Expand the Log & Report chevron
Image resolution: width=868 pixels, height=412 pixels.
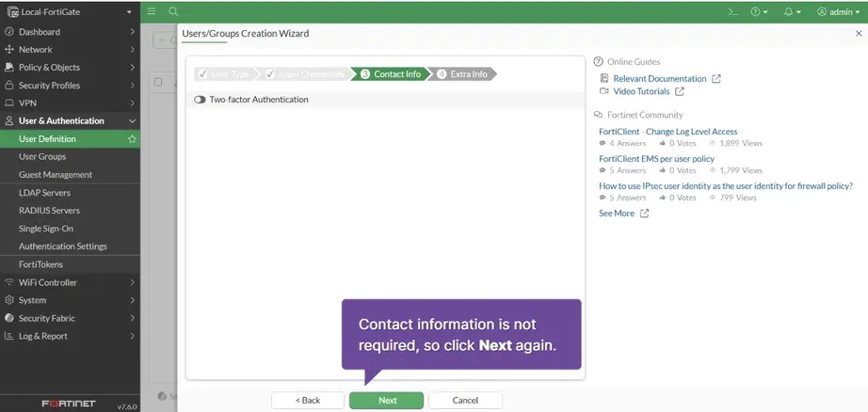click(133, 336)
